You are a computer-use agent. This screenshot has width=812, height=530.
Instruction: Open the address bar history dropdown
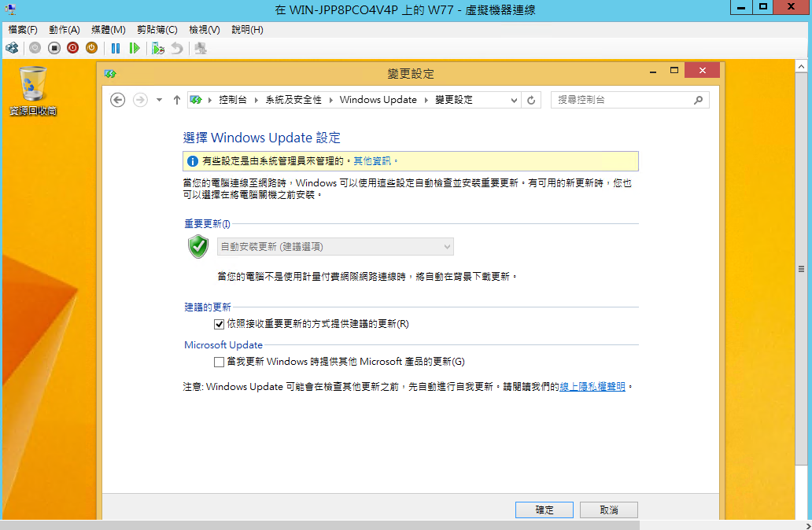[x=514, y=100]
